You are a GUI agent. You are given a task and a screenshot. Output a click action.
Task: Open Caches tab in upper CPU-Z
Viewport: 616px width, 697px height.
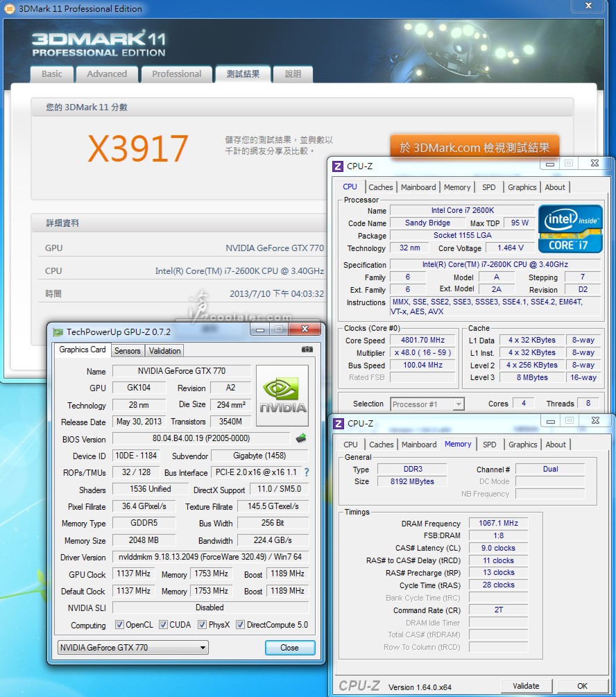[381, 187]
